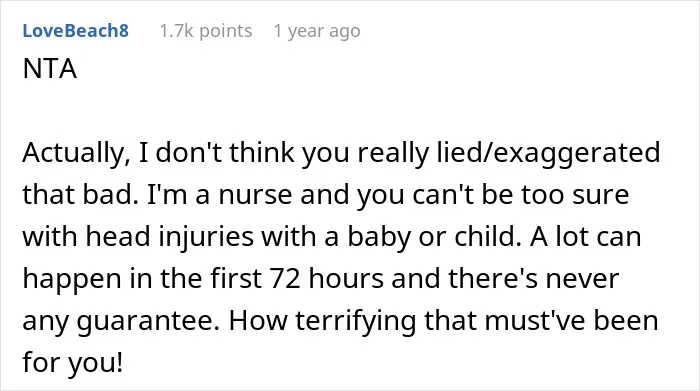Click the word child in comment
Image resolution: width=700 pixels, height=391 pixels.
pyautogui.click(x=488, y=237)
